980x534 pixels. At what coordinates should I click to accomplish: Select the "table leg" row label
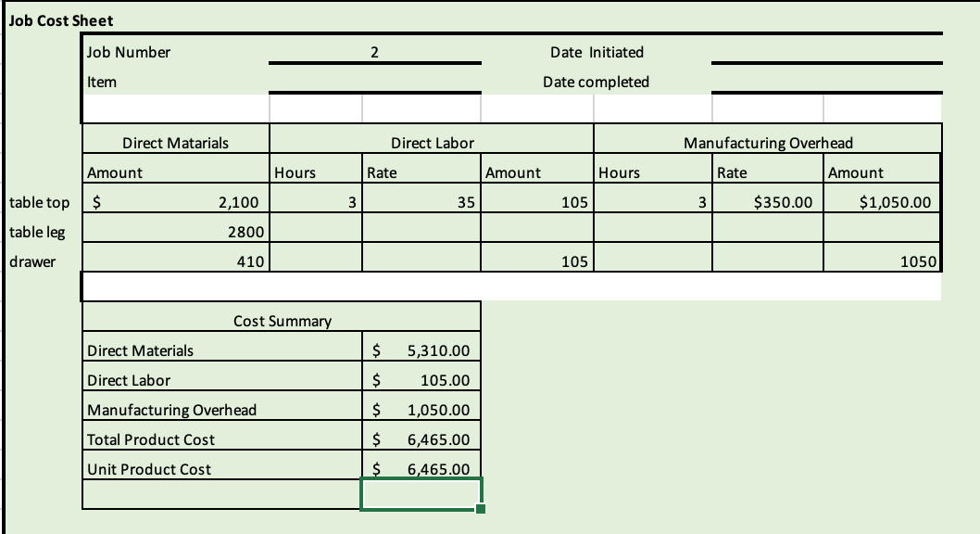point(37,232)
